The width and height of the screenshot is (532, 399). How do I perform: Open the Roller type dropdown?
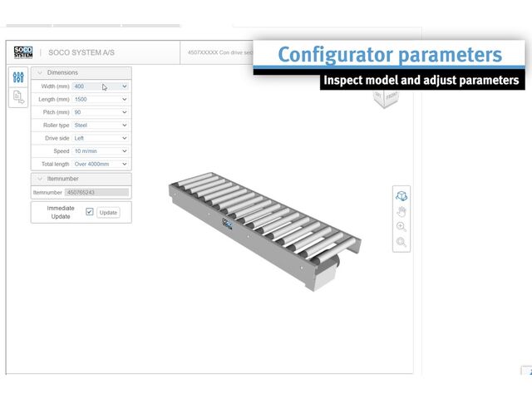coord(101,126)
